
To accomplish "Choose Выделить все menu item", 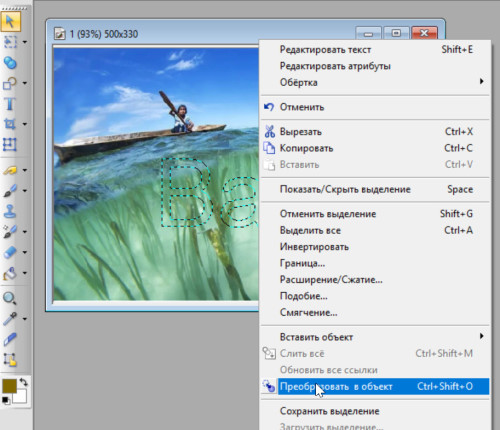I will (375, 230).
